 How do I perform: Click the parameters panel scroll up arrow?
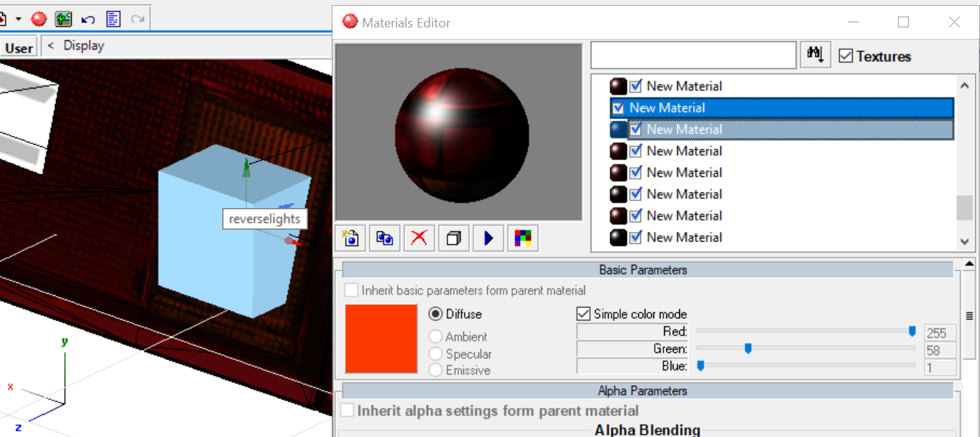969,265
